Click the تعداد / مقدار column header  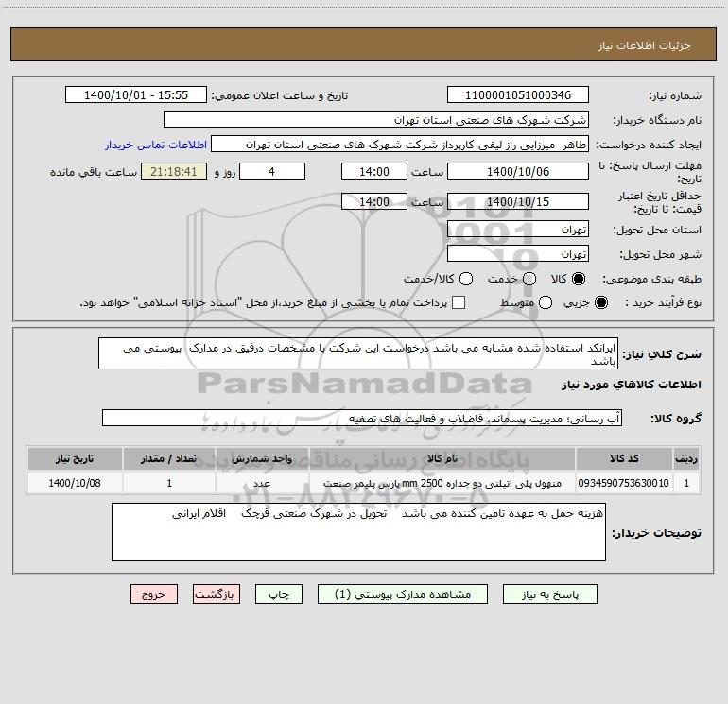(169, 458)
